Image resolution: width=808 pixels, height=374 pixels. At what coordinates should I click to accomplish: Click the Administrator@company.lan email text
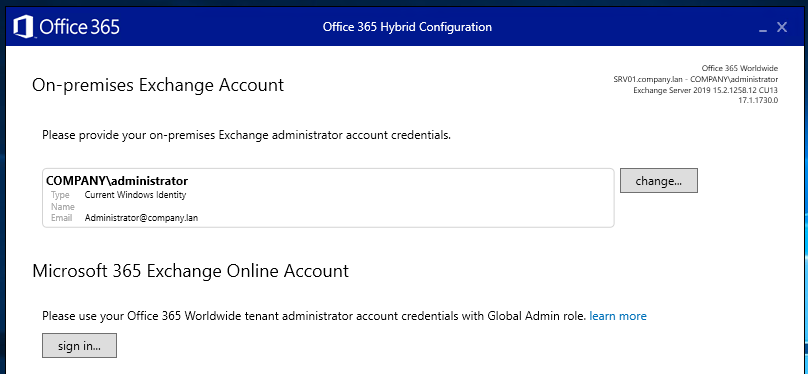[x=141, y=218]
